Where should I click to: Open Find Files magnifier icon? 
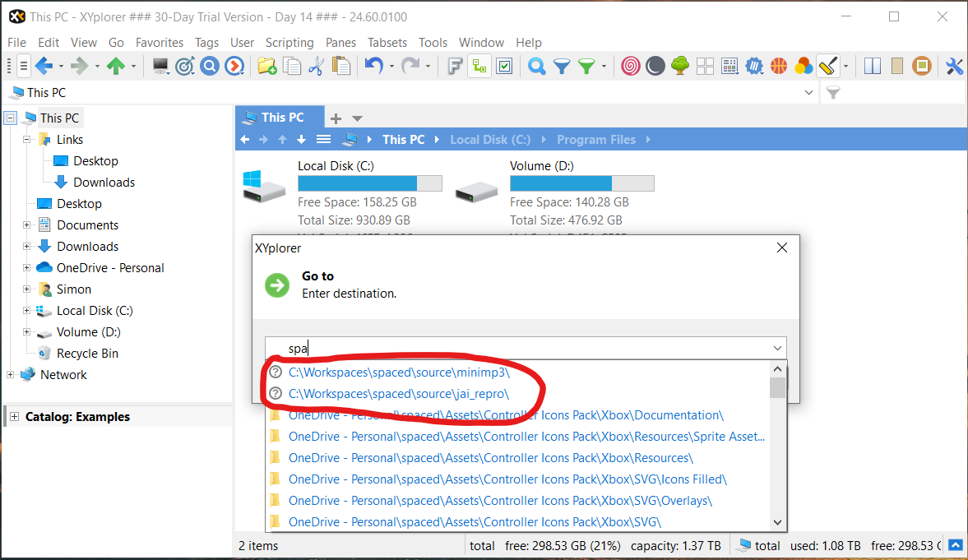[537, 67]
